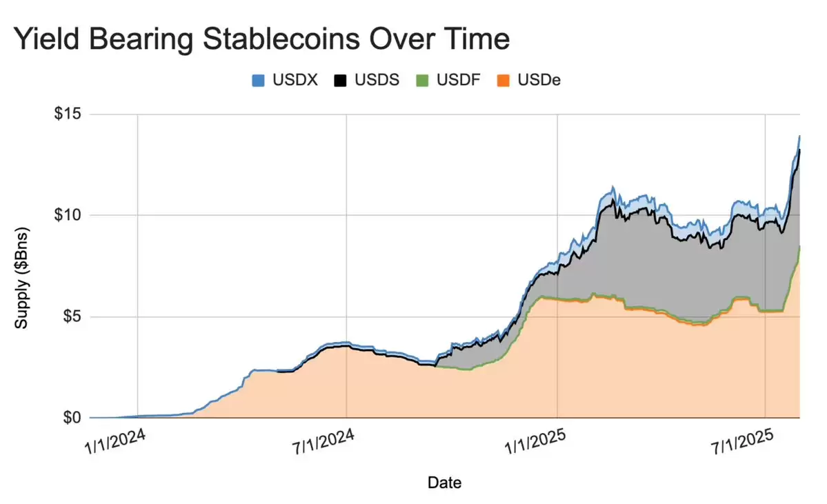
Task: Click the peak at the chart's right edge
Action: click(x=799, y=137)
